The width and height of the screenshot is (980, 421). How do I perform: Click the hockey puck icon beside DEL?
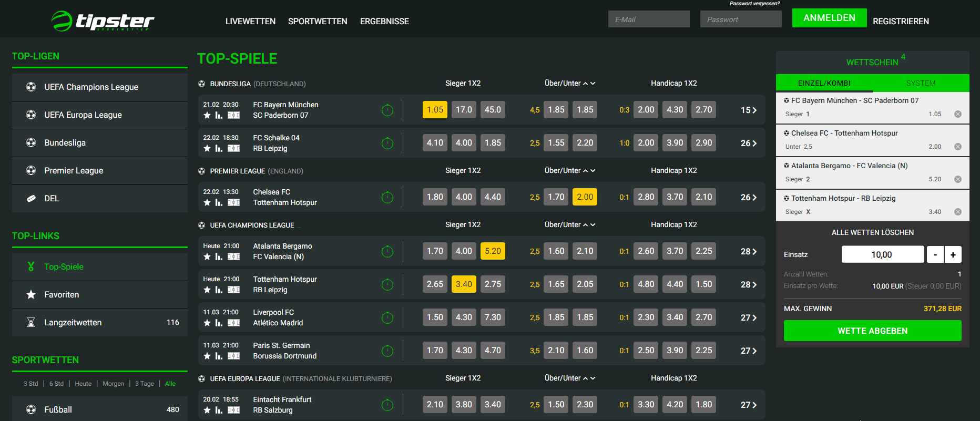pyautogui.click(x=31, y=198)
